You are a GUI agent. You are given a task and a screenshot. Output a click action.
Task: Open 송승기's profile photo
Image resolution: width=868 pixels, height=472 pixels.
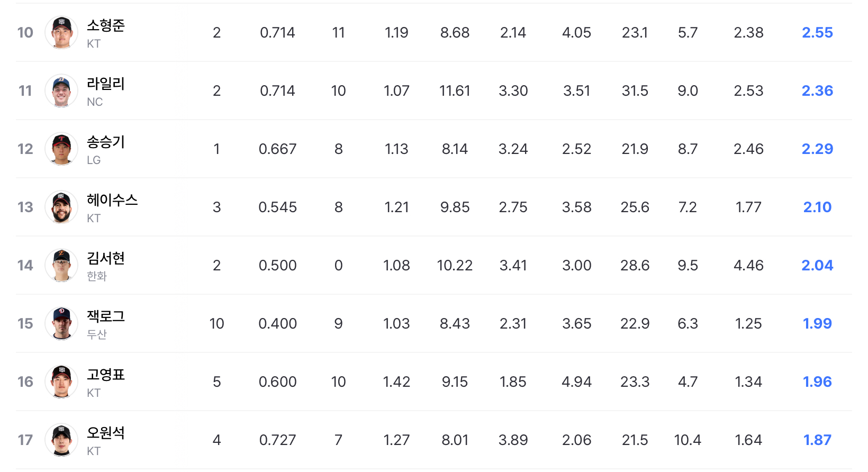[61, 149]
